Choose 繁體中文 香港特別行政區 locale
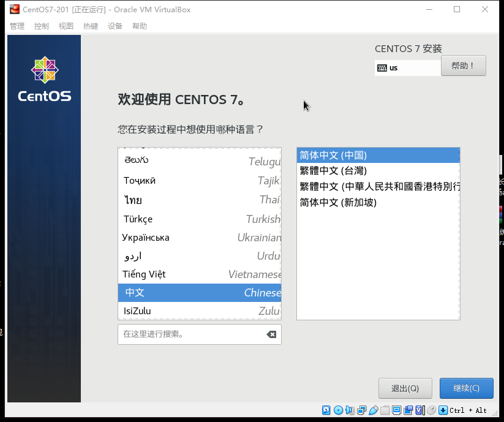The height and width of the screenshot is (422, 504). (378, 186)
